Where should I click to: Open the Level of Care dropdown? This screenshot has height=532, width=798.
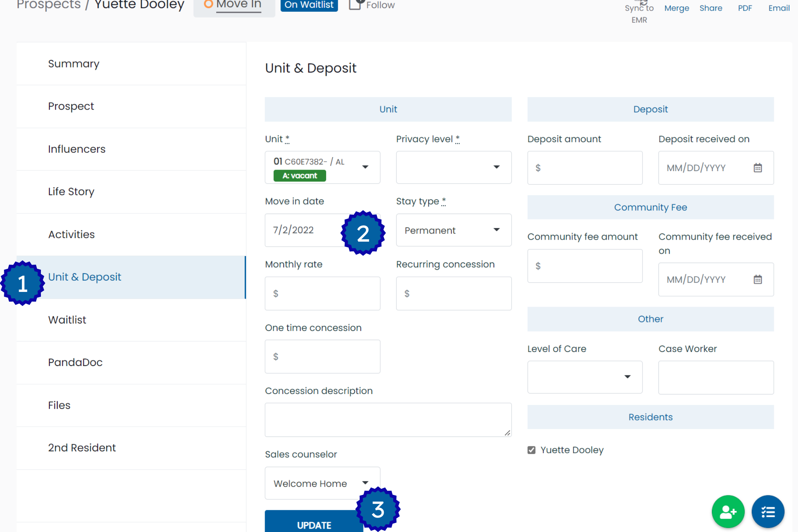click(584, 377)
